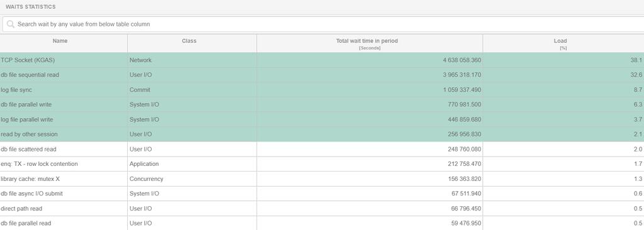Select the log file sync row
Screen dimensions: 644x230
click(x=322, y=90)
